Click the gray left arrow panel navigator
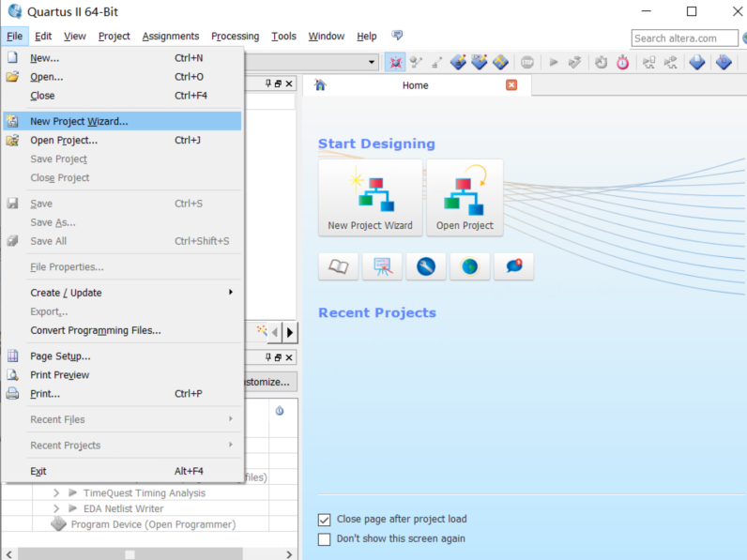 pyautogui.click(x=274, y=332)
